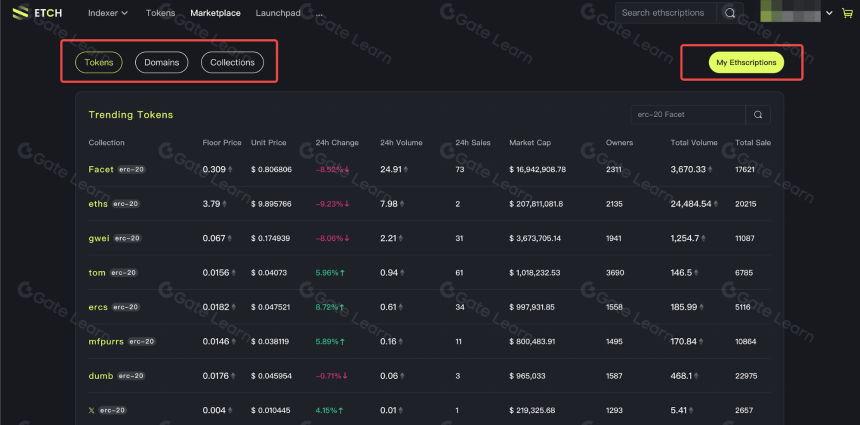Screen dimensions: 860x425
Task: Click the ETCH logo
Action: click(37, 13)
